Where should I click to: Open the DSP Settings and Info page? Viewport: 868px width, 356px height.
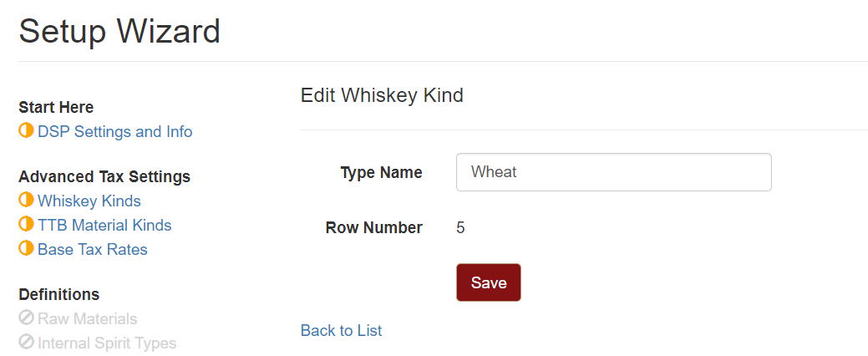115,132
